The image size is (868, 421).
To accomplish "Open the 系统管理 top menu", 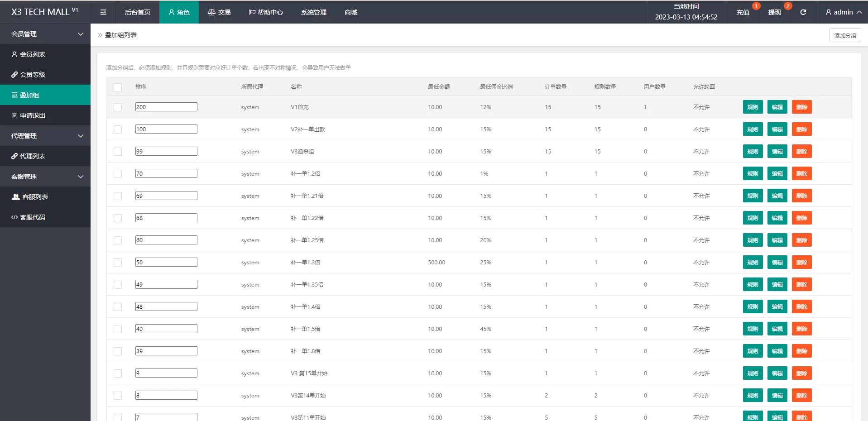I will 313,12.
